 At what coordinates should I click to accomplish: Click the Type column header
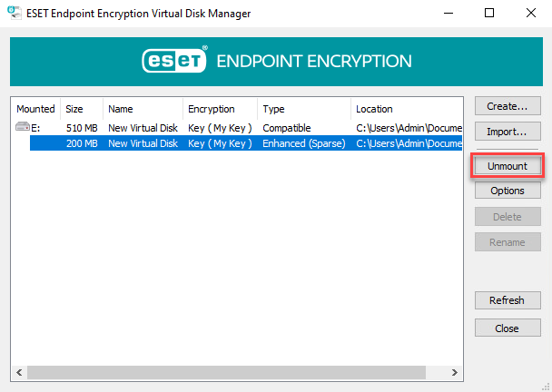(x=304, y=109)
